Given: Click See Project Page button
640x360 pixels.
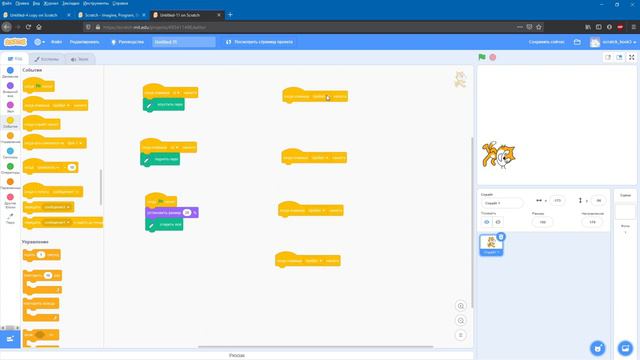Looking at the screenshot, I should pos(260,42).
